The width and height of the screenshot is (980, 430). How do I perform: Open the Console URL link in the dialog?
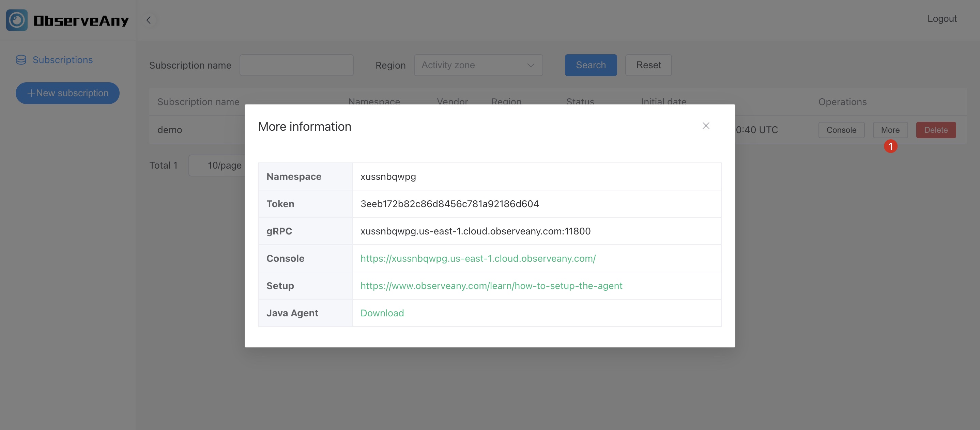tap(478, 258)
